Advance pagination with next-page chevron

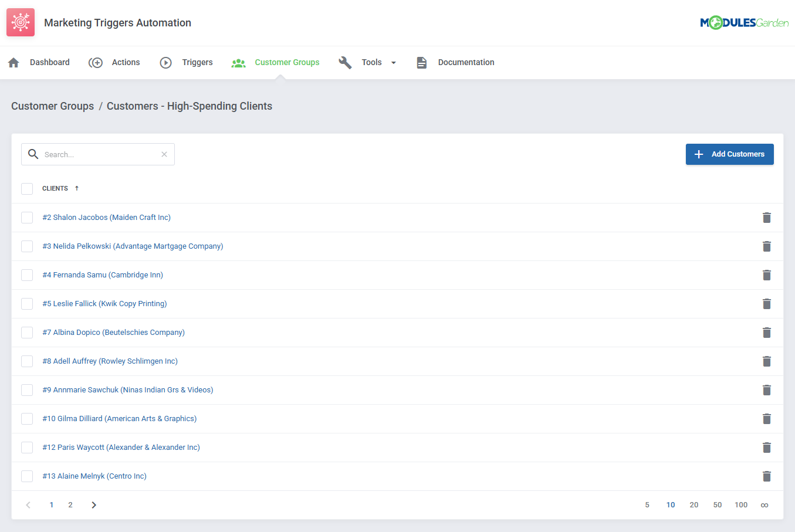94,504
